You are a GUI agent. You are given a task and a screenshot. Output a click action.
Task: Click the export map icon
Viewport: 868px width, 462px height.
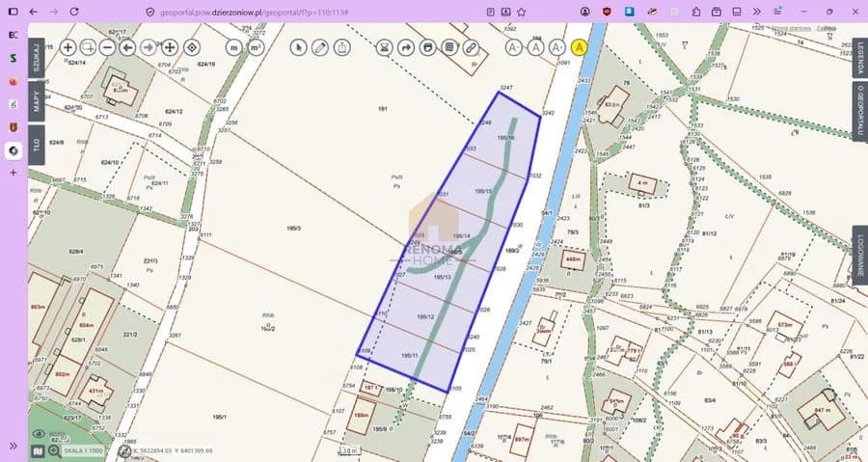click(x=342, y=47)
